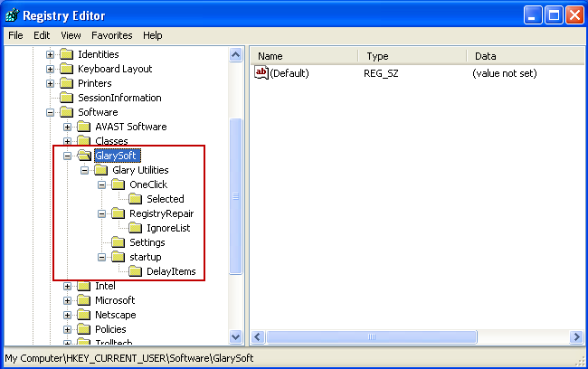Expand the AVAST Software key

(67, 127)
